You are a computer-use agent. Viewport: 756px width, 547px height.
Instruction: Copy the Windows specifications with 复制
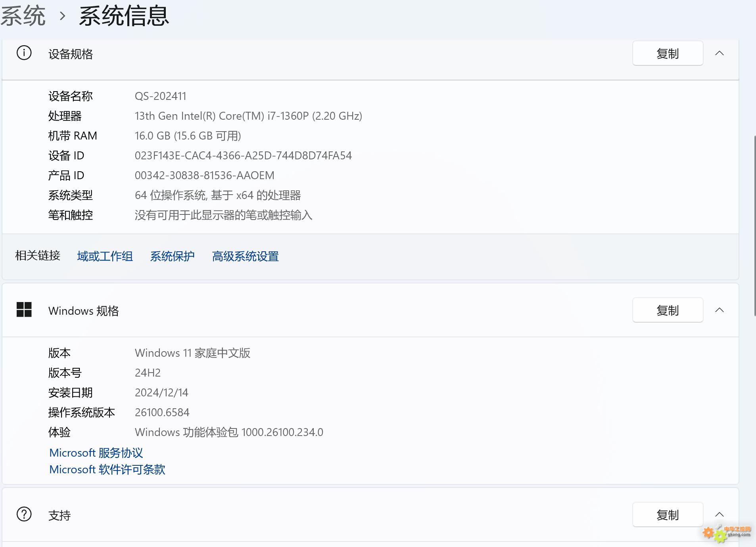click(668, 310)
